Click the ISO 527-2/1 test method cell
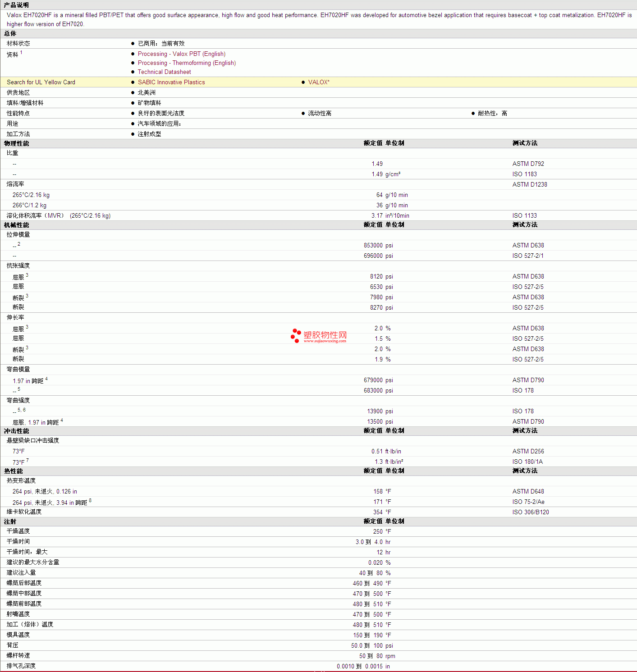The image size is (637, 672). click(528, 256)
